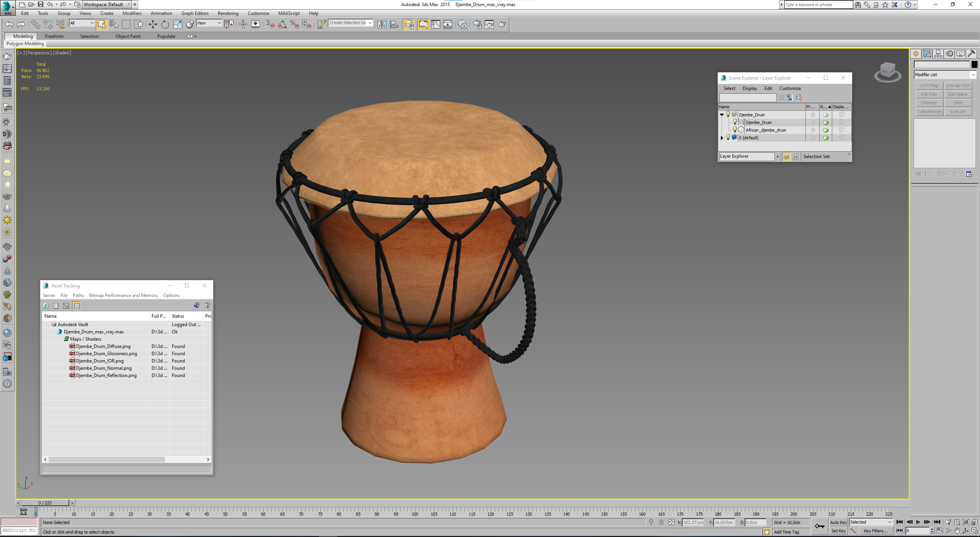Toggle renderable teapot for 0 (default) layer

(x=825, y=138)
